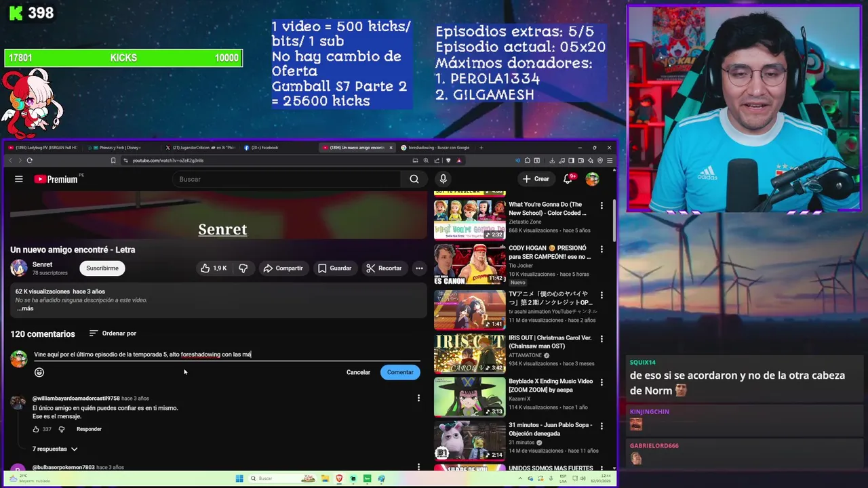The image size is (868, 488).
Task: Open options for Beyblade X Ending video
Action: (x=601, y=382)
